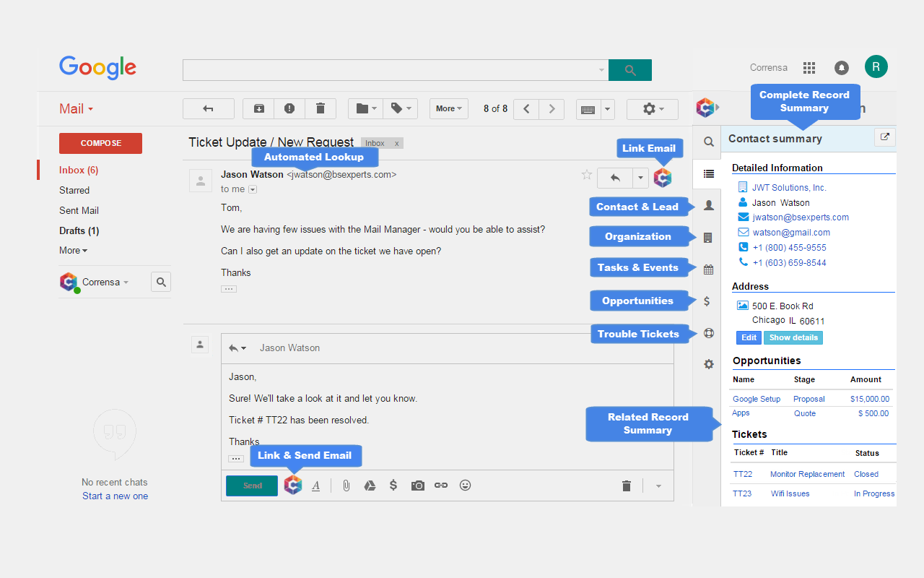924x578 pixels.
Task: Open text formatting options
Action: coord(315,486)
